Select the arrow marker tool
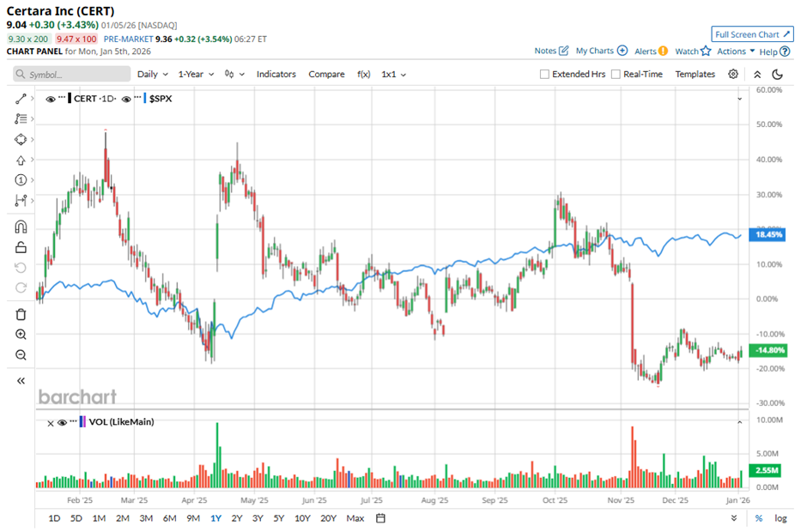The image size is (807, 532). (21, 160)
